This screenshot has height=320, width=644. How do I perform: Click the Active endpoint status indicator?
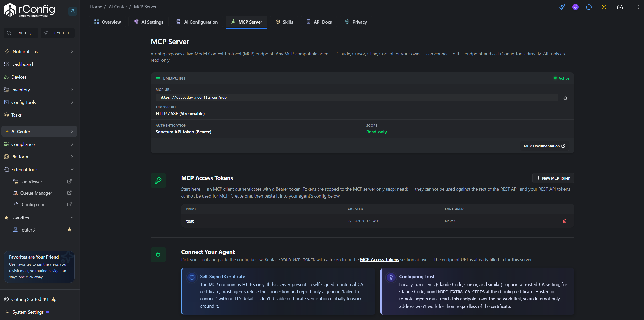(562, 78)
